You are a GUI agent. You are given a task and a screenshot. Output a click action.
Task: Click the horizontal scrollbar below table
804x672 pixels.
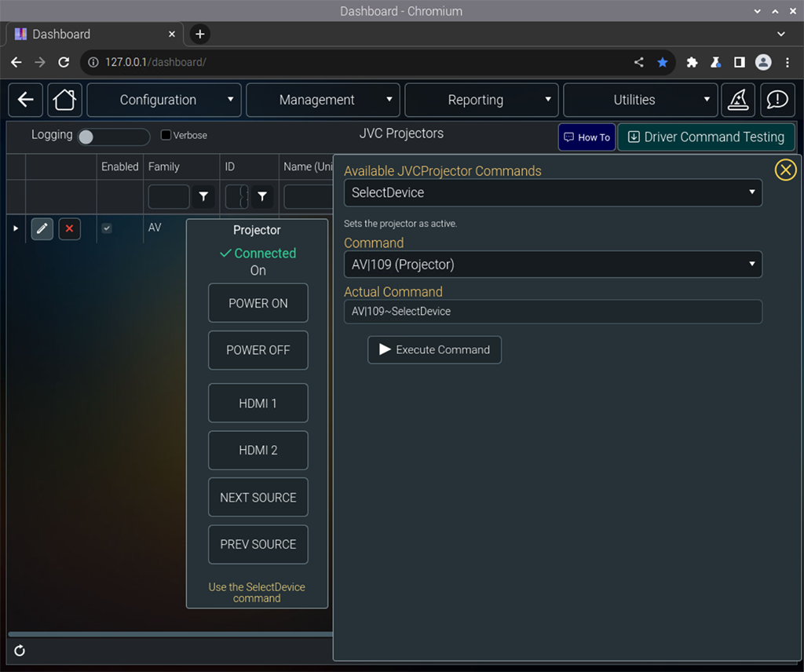tap(170, 634)
